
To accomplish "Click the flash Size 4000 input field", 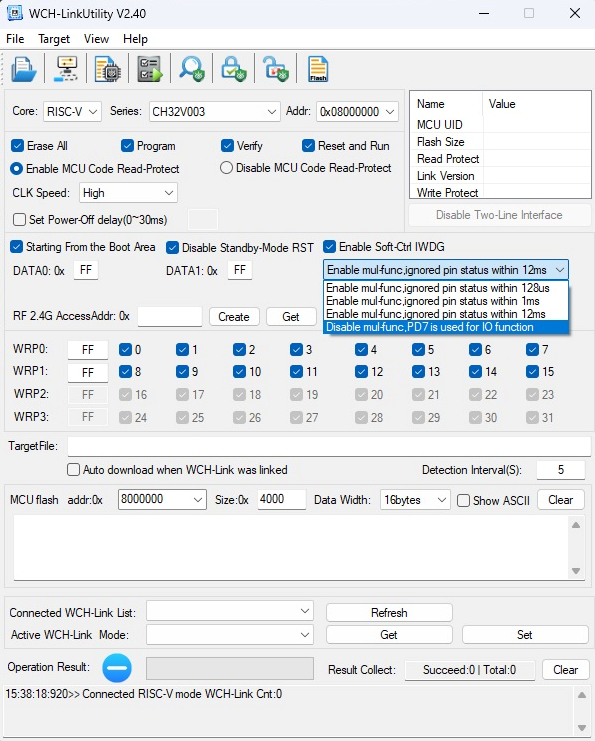I will tap(282, 500).
